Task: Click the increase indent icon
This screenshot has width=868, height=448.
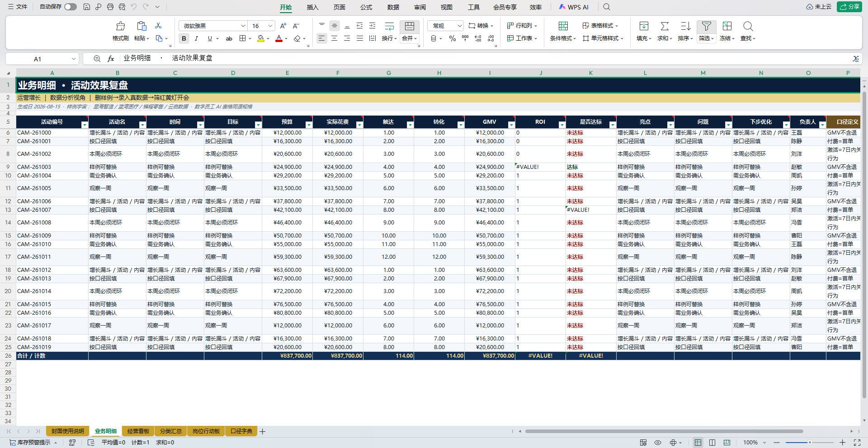Action: pyautogui.click(x=373, y=26)
